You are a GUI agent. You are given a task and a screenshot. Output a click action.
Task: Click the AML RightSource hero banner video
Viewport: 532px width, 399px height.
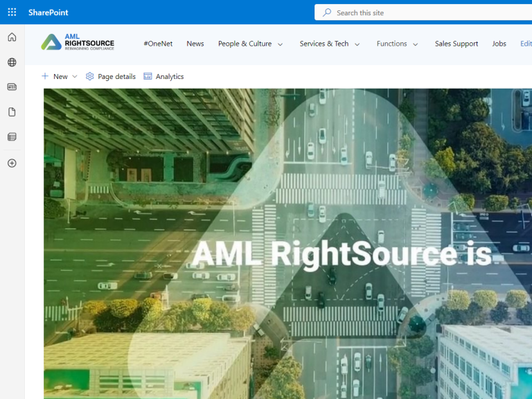287,244
